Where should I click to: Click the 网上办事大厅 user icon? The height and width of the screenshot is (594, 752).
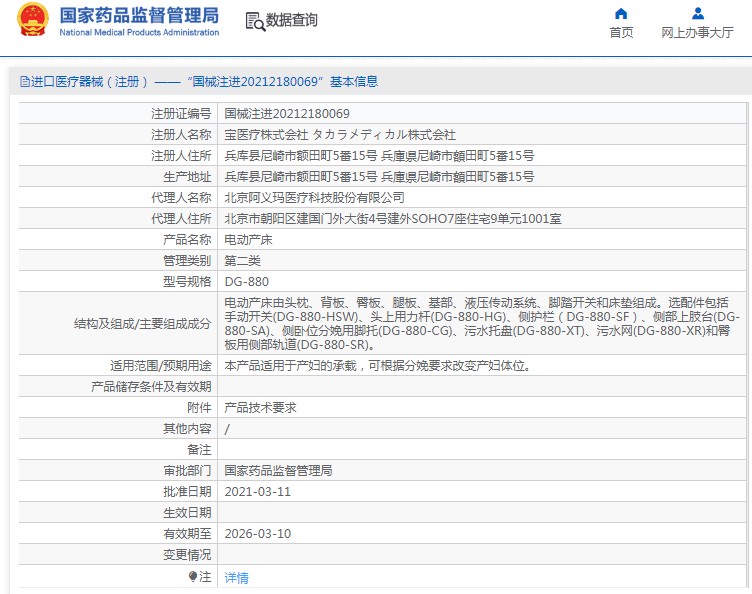coord(698,13)
